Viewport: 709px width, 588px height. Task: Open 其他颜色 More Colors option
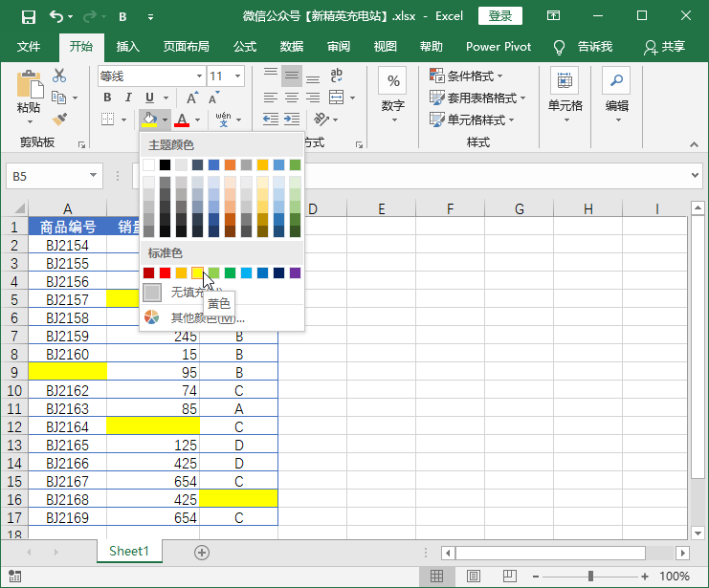[x=222, y=317]
